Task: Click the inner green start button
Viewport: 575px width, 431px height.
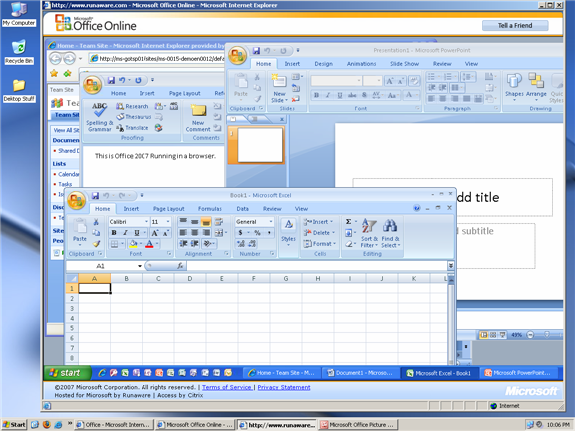Action: pos(67,373)
